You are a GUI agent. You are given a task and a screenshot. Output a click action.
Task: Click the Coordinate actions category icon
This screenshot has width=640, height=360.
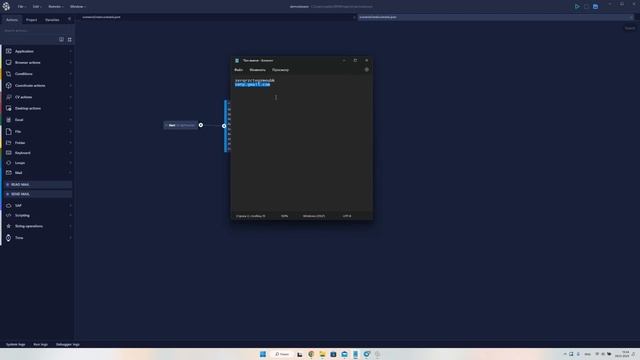(9, 86)
